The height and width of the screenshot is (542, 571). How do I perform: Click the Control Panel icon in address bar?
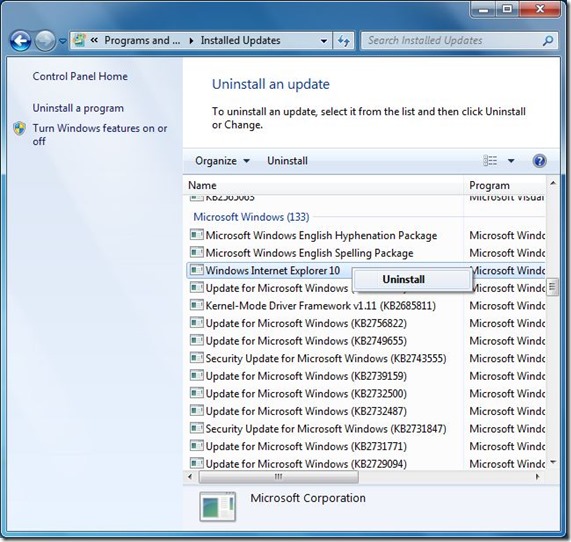(79, 40)
